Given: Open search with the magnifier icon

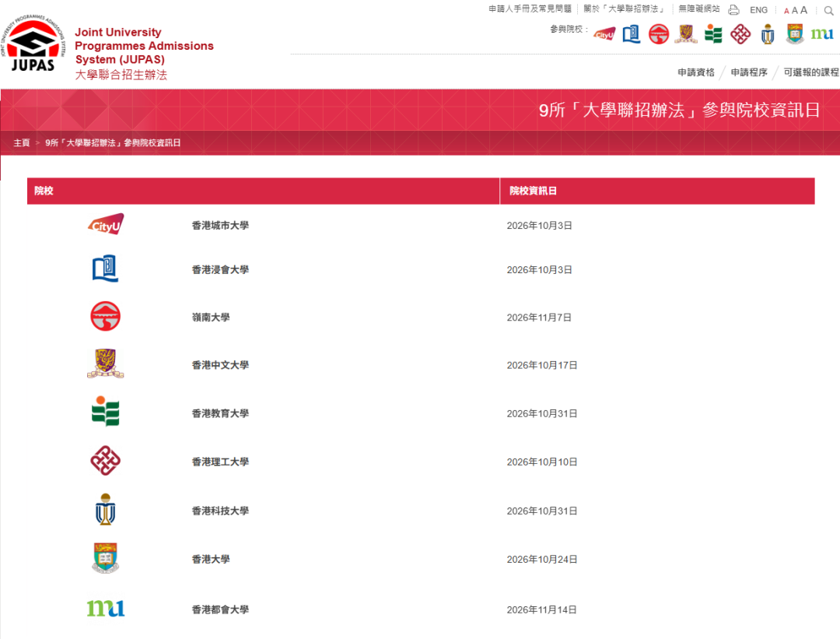Looking at the screenshot, I should click(828, 10).
